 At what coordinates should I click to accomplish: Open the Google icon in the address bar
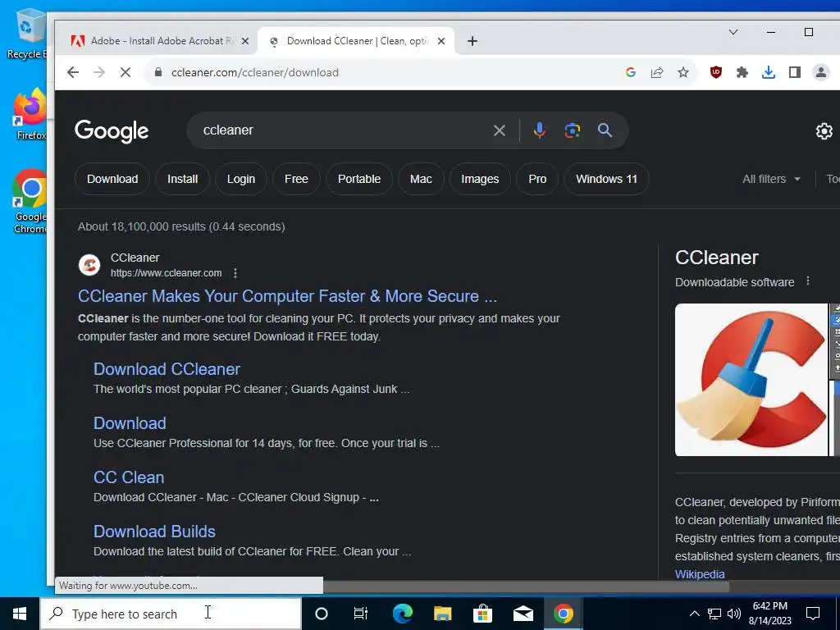click(x=631, y=72)
